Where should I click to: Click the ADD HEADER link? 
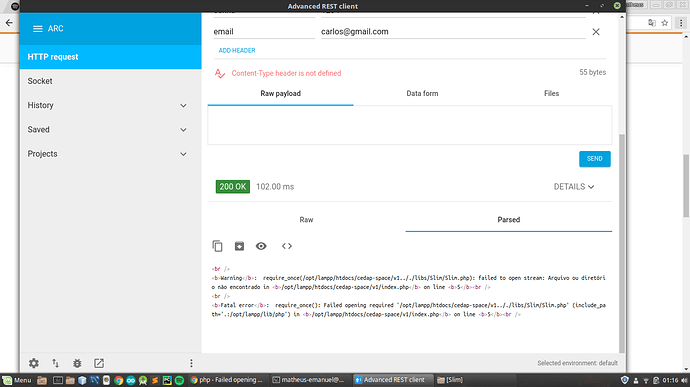tap(237, 51)
